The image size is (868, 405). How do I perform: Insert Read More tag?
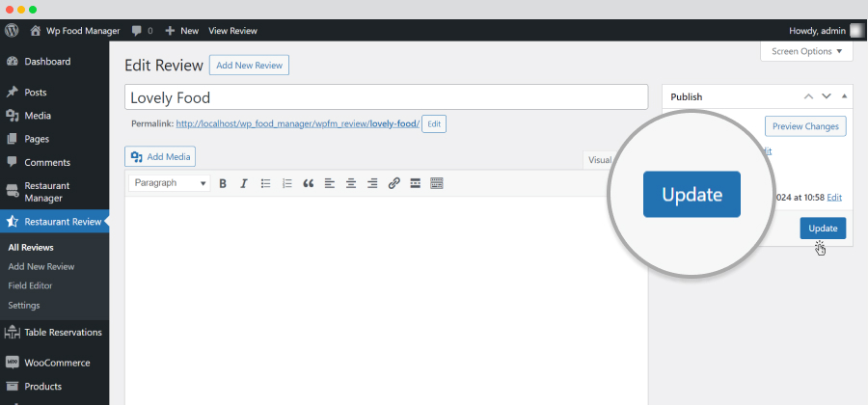point(415,183)
